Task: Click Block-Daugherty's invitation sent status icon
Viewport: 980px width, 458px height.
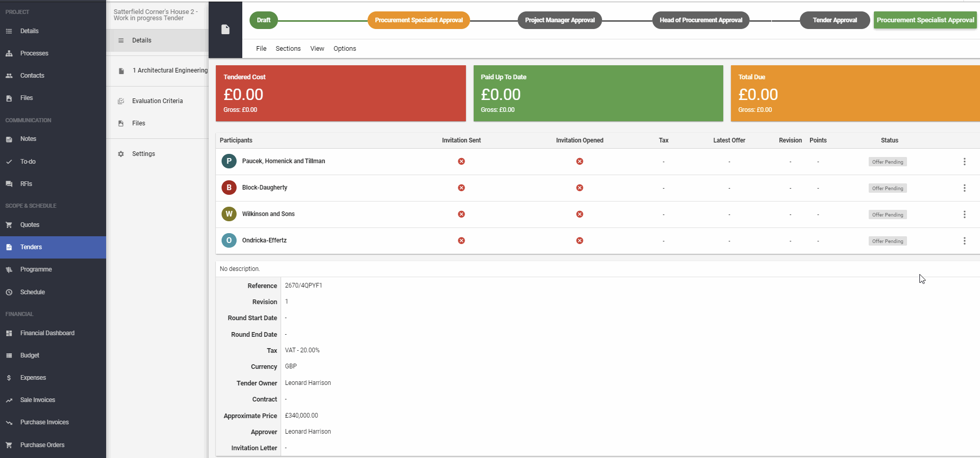Action: (461, 188)
